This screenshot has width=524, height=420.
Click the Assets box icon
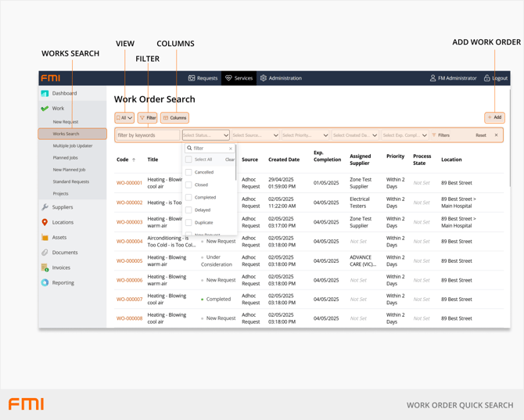pyautogui.click(x=45, y=237)
